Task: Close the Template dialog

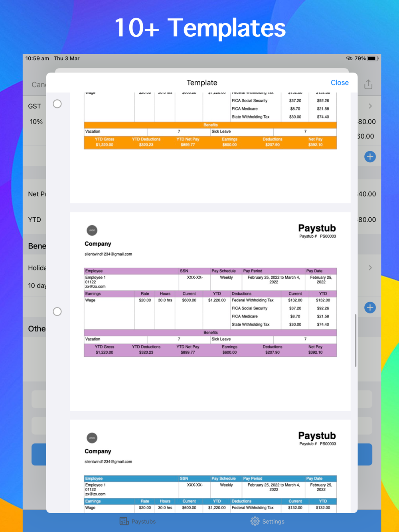Action: (x=340, y=83)
